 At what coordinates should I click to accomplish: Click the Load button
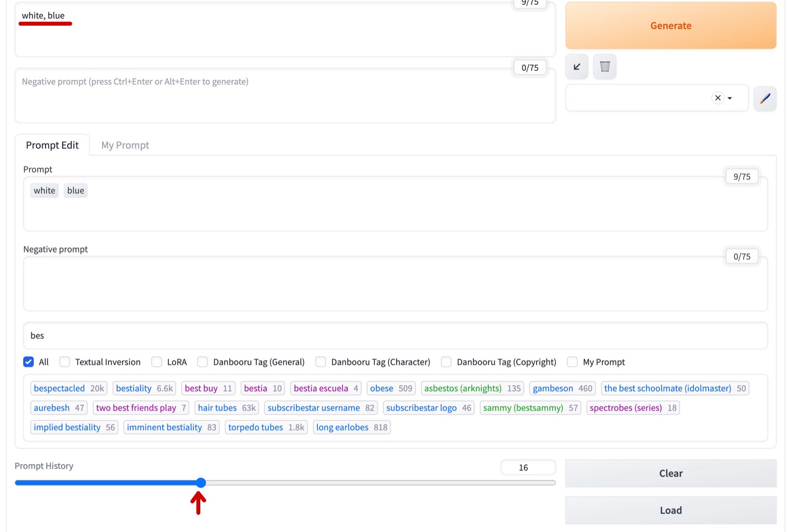point(670,510)
